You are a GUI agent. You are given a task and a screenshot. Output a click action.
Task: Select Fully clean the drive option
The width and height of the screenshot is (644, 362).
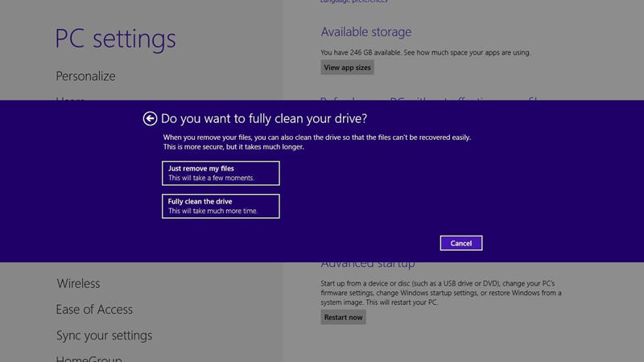pos(220,206)
